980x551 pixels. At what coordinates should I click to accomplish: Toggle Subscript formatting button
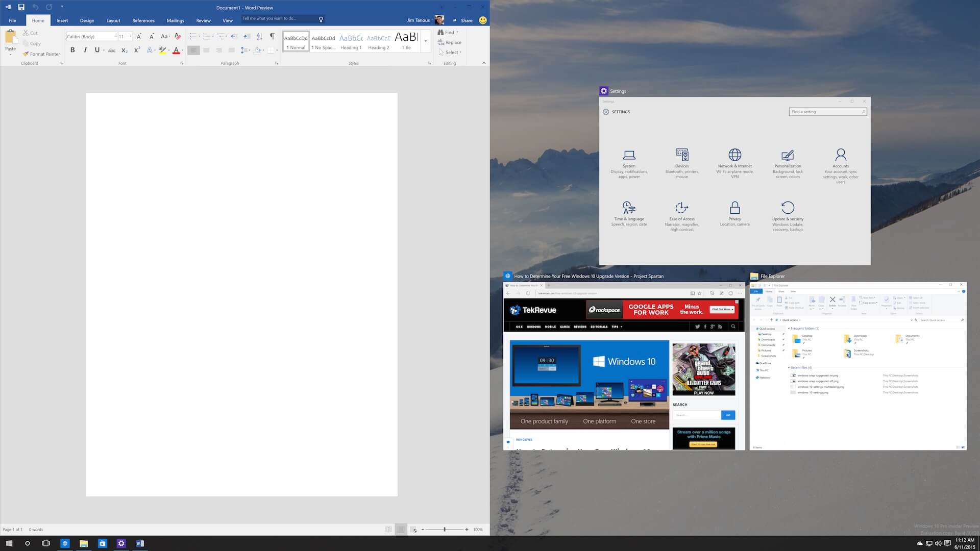tap(125, 50)
